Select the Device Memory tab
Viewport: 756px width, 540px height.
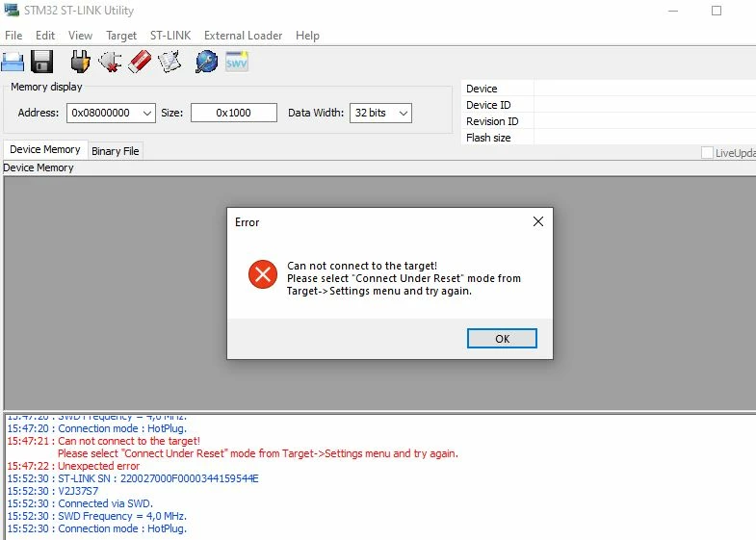(45, 149)
